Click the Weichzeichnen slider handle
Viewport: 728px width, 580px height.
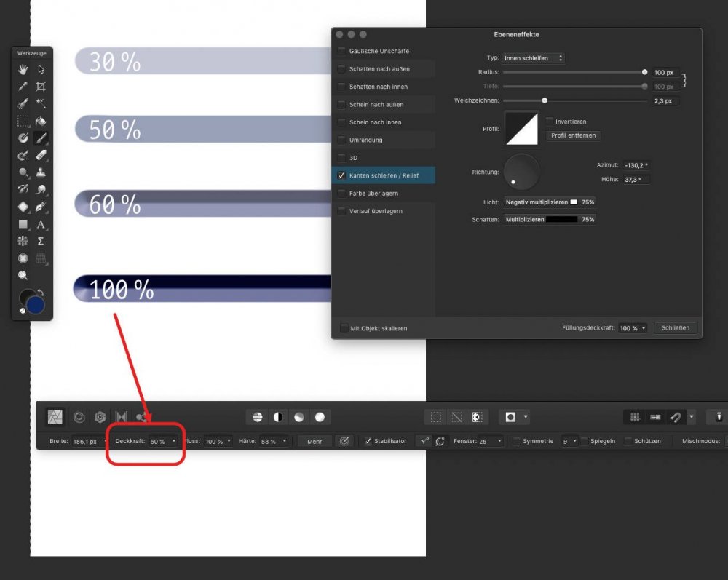click(545, 100)
